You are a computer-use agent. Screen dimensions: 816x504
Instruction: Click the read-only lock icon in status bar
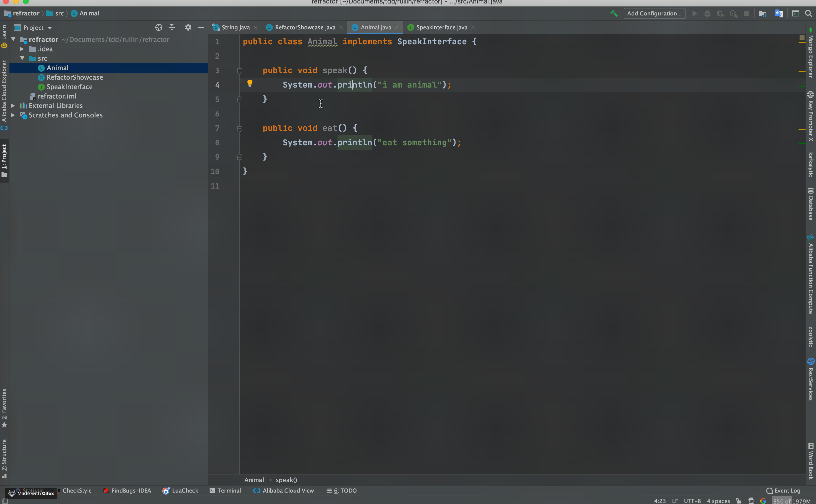click(739, 501)
